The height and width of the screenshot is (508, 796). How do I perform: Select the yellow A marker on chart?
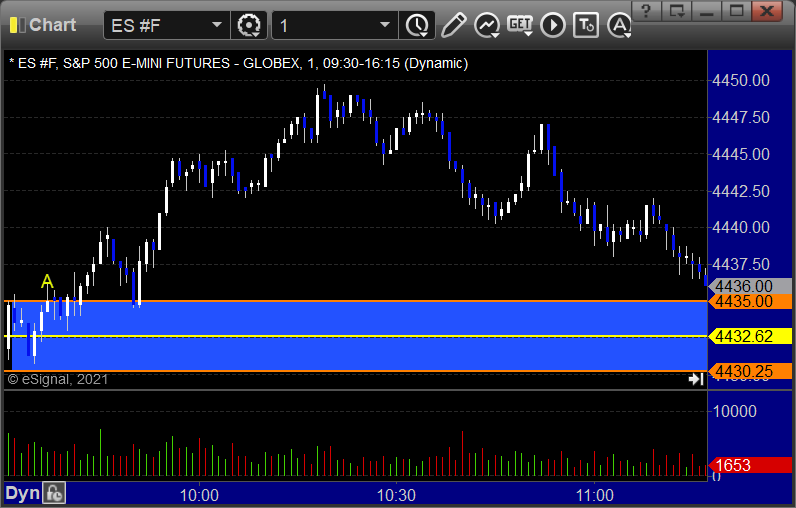pyautogui.click(x=47, y=281)
